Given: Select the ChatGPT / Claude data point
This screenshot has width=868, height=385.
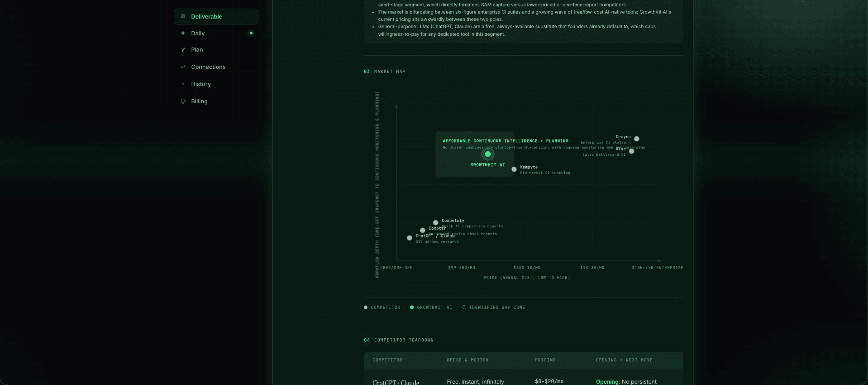Looking at the screenshot, I should point(409,238).
